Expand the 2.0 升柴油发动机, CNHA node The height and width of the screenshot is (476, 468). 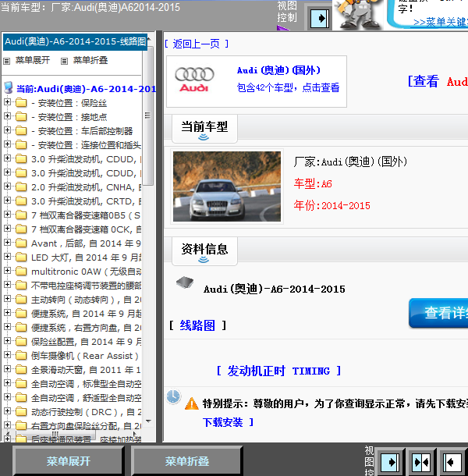pos(7,186)
